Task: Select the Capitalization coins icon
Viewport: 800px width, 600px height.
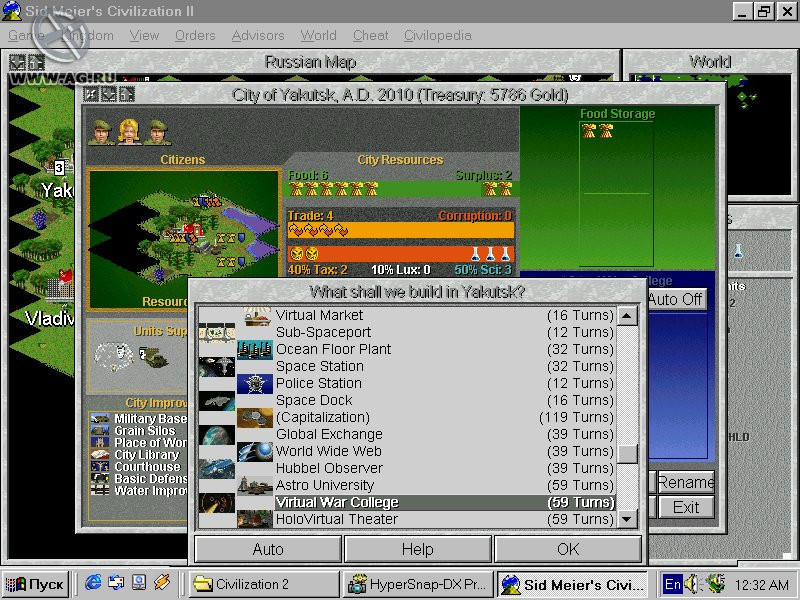Action: click(x=255, y=418)
